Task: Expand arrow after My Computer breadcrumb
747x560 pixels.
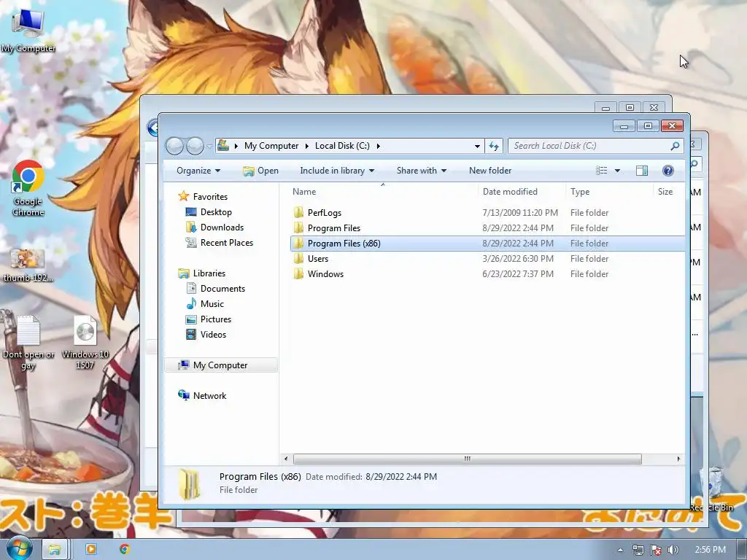Action: [x=307, y=146]
